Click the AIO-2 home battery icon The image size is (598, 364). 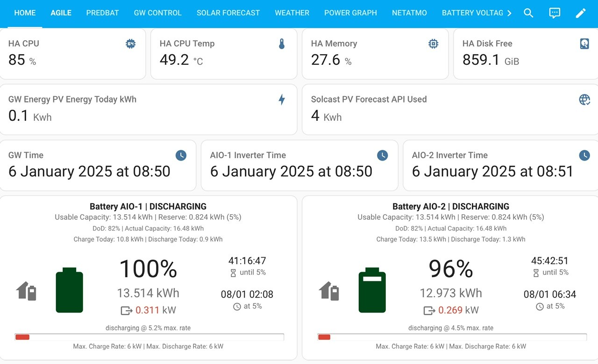click(329, 291)
